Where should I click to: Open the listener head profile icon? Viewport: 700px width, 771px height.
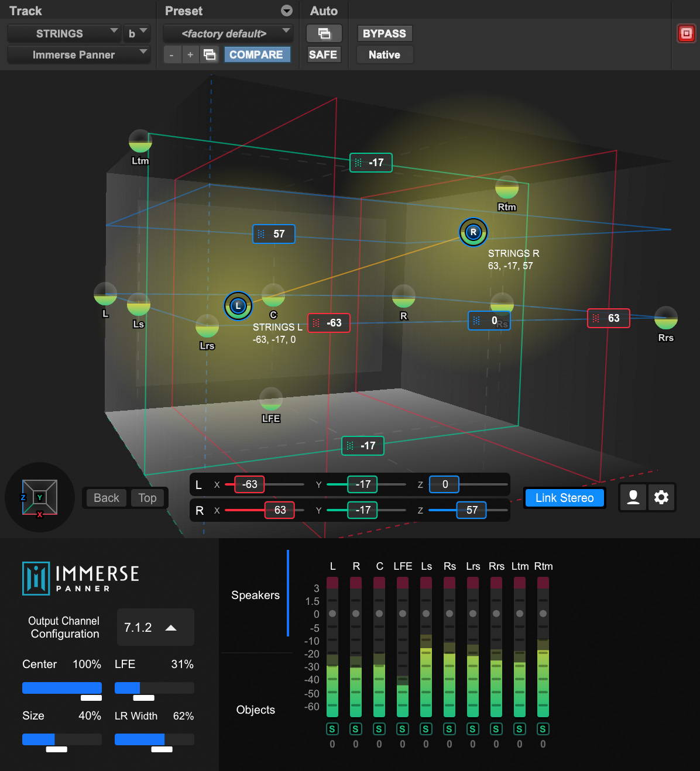[x=633, y=497]
